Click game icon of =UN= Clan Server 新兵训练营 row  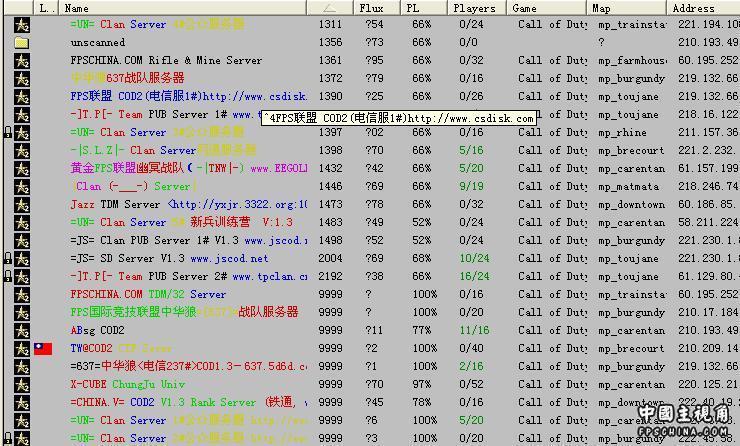click(22, 223)
